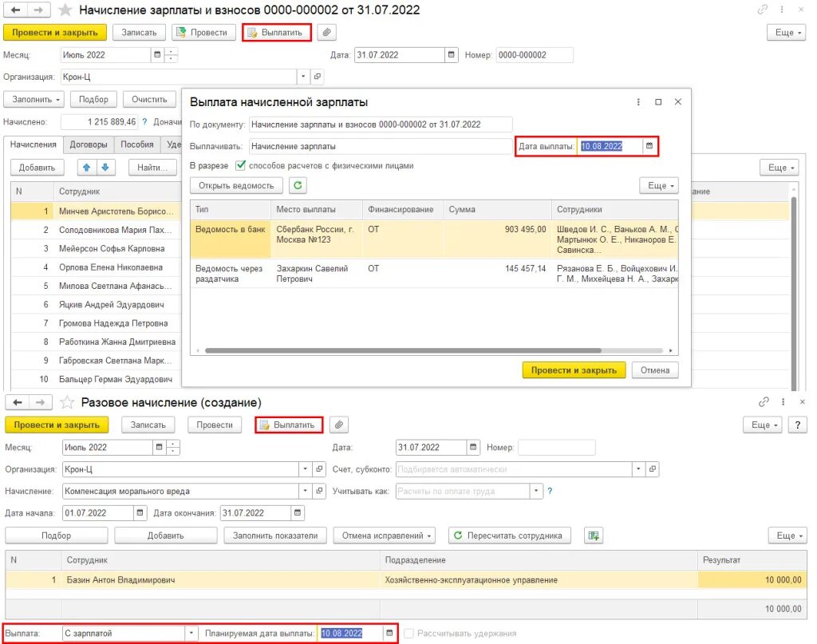Move employee row up with blue arrow
This screenshot has height=644, width=817.
click(86, 168)
